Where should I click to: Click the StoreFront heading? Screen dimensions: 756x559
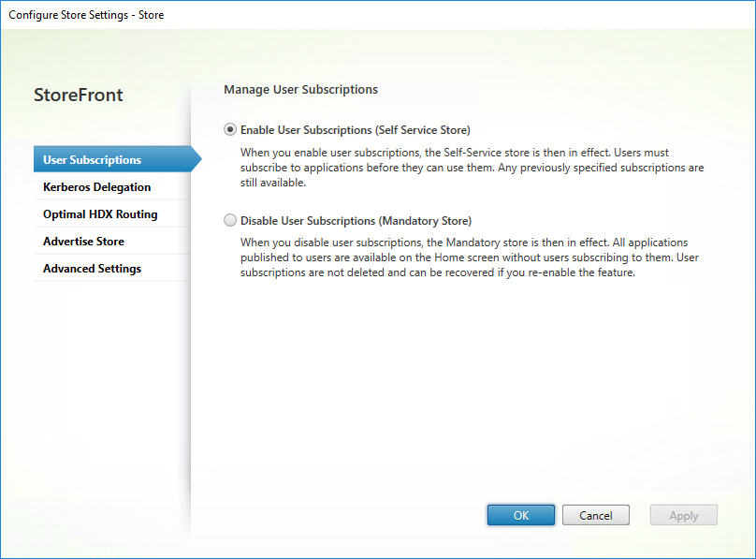click(79, 96)
